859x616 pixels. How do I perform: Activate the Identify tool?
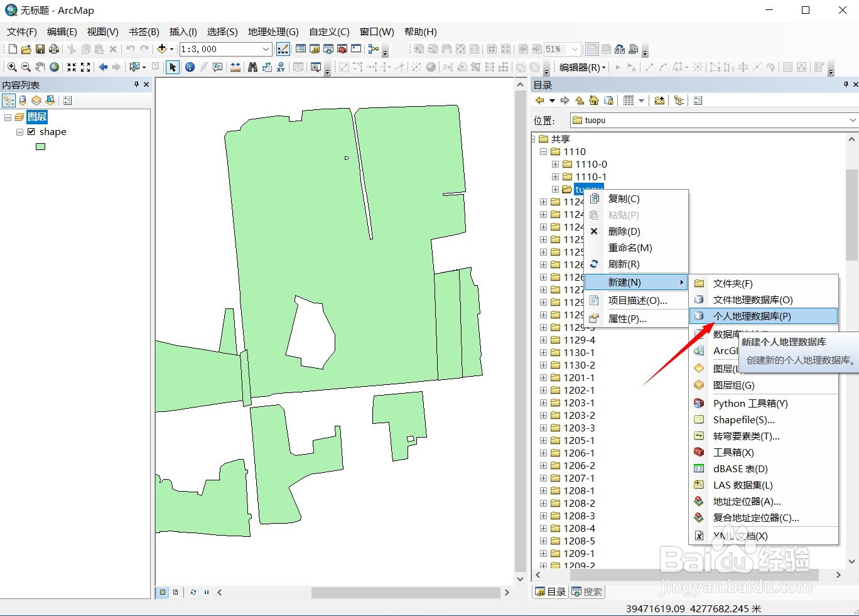pos(190,67)
